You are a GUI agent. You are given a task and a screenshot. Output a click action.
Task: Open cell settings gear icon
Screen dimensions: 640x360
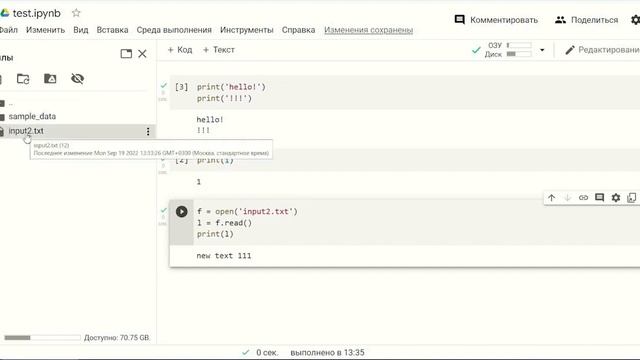616,198
